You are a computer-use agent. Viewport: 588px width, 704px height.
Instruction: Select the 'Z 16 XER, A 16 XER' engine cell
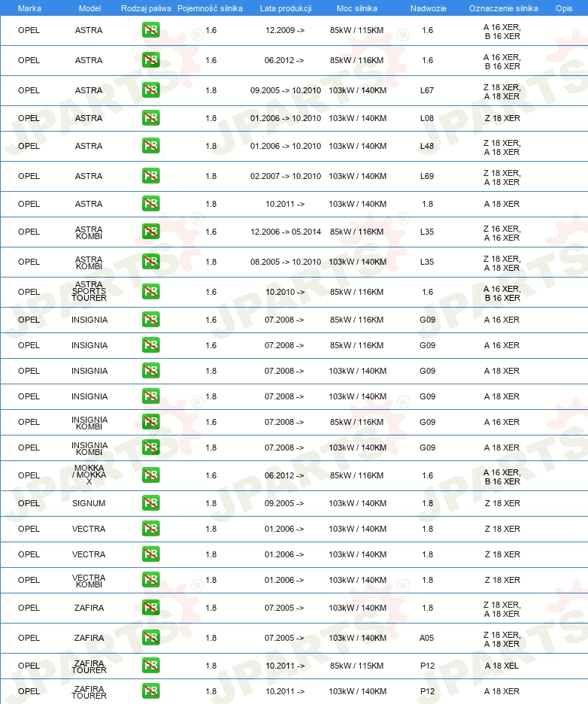(502, 233)
